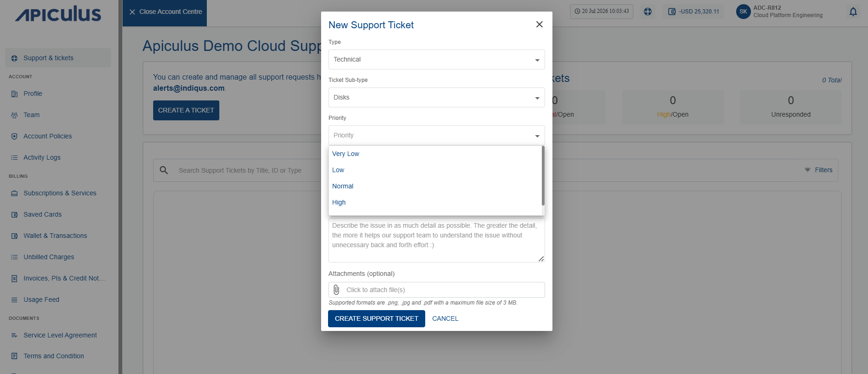The width and height of the screenshot is (868, 374).
Task: Click the Service Level Agreement icon
Action: point(14,336)
